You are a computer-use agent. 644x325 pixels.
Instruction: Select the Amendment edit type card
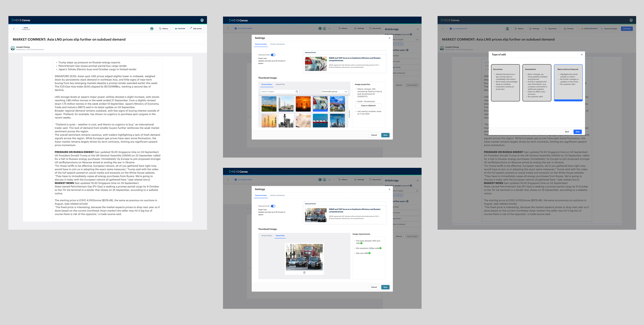[x=537, y=83]
